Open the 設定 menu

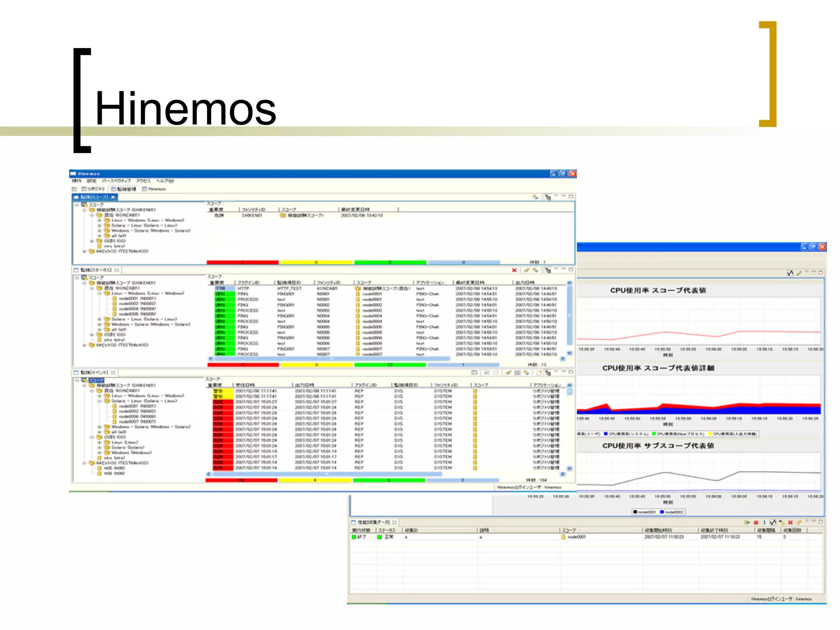pos(91,181)
